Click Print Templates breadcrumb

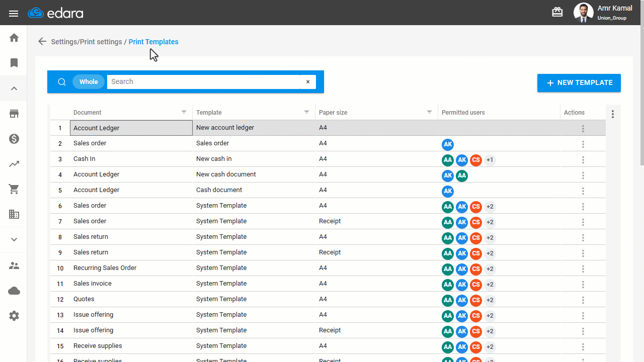[153, 42]
